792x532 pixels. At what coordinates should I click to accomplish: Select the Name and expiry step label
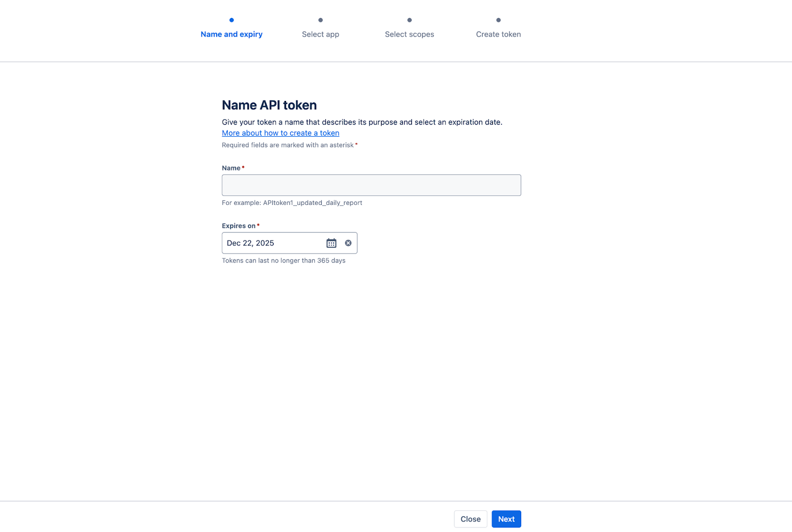tap(232, 34)
